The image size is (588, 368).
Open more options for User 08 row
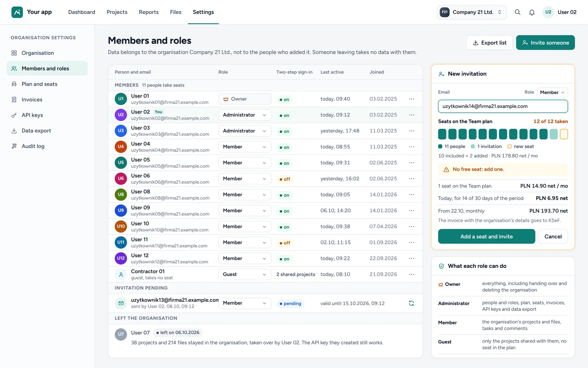[x=412, y=195]
